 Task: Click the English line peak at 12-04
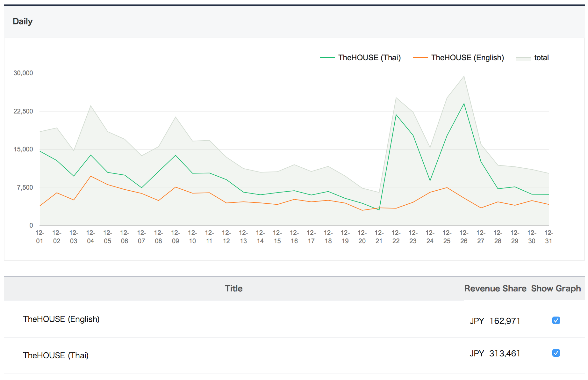tap(91, 176)
